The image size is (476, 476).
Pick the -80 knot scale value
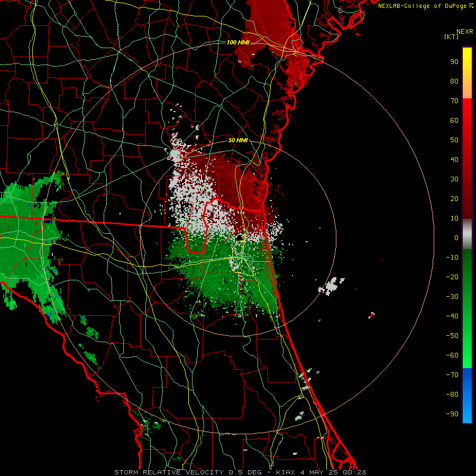pyautogui.click(x=452, y=395)
